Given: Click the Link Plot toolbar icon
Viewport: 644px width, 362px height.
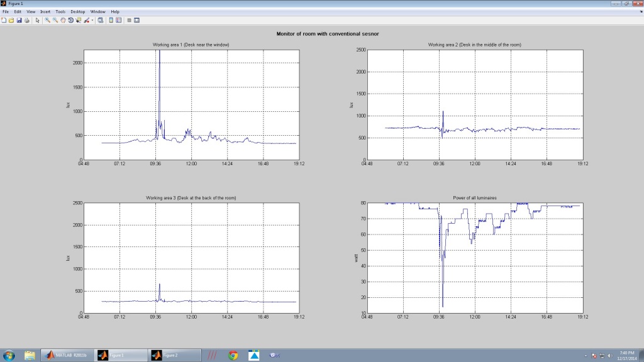Looking at the screenshot, I should [x=100, y=20].
